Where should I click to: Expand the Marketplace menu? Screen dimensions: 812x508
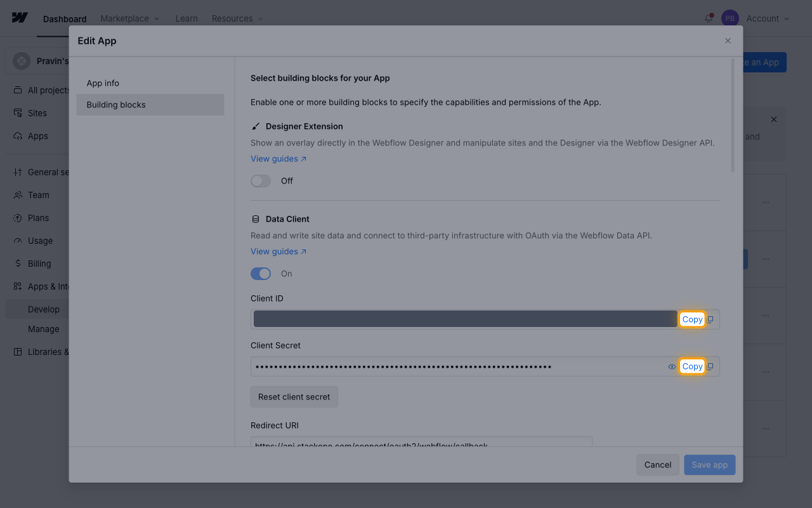[130, 18]
